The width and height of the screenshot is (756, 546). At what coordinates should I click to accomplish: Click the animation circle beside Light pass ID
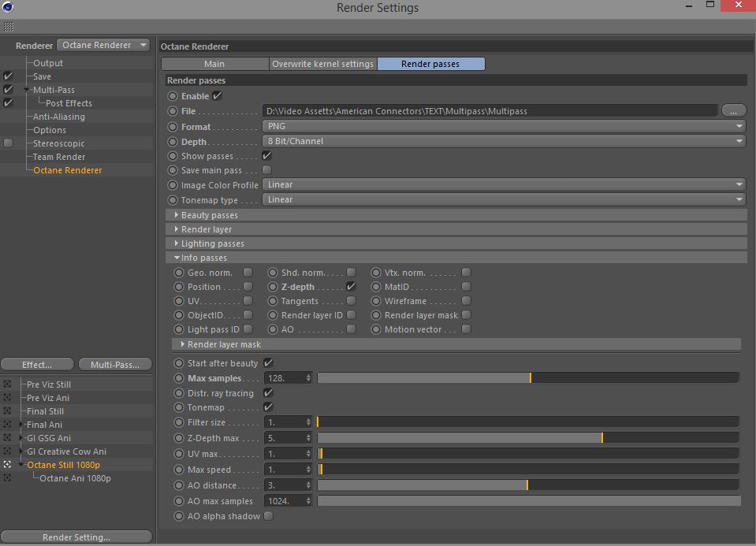click(179, 329)
